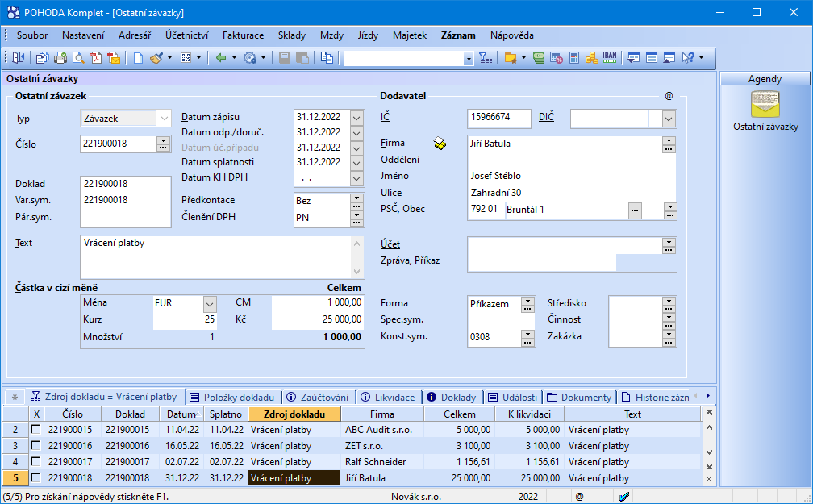Click the @ icon in Dodavatel header

click(669, 96)
